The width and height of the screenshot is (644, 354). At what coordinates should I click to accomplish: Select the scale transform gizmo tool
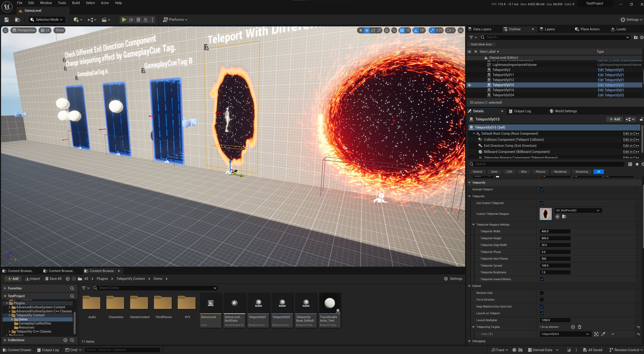point(379,30)
